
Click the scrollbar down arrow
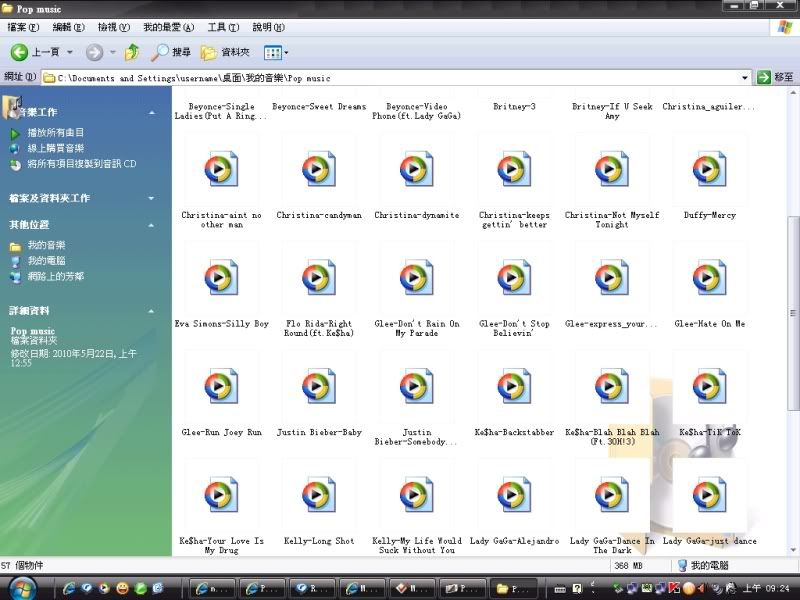(x=793, y=550)
